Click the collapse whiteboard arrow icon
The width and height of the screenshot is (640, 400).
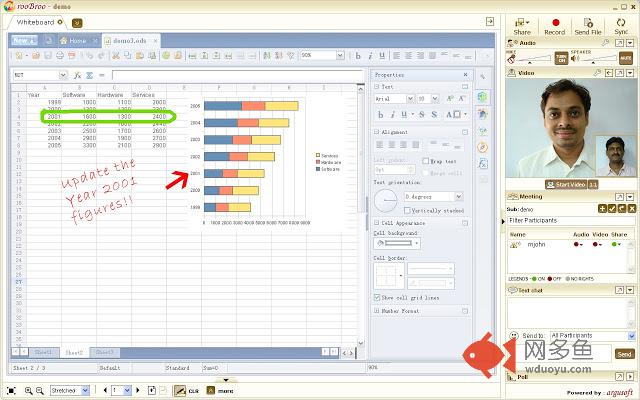(x=490, y=22)
